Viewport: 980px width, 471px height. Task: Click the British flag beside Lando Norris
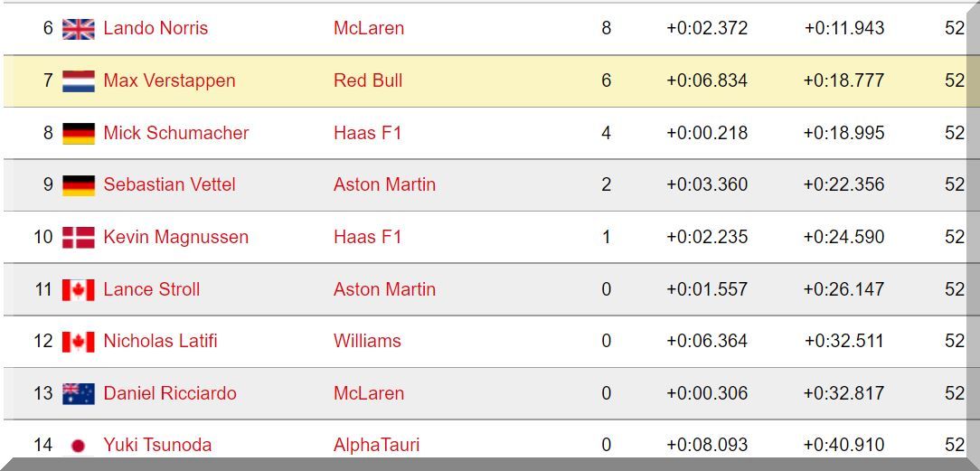point(79,29)
